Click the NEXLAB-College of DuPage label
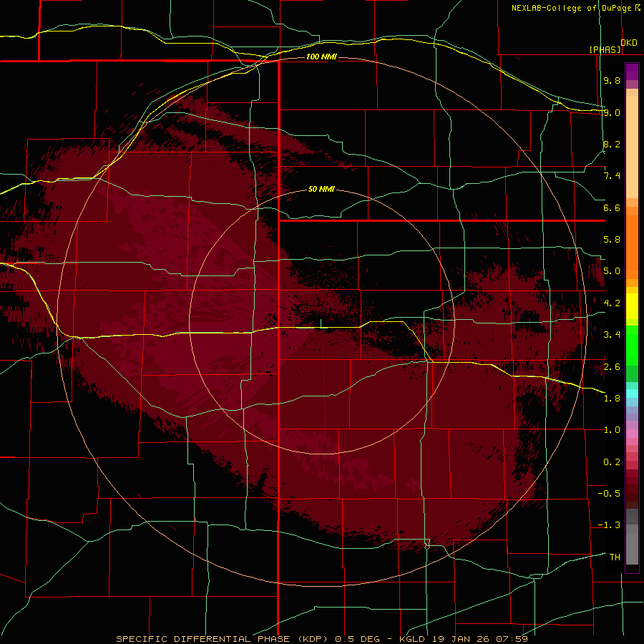Image resolution: width=644 pixels, height=644 pixels. coord(571,8)
